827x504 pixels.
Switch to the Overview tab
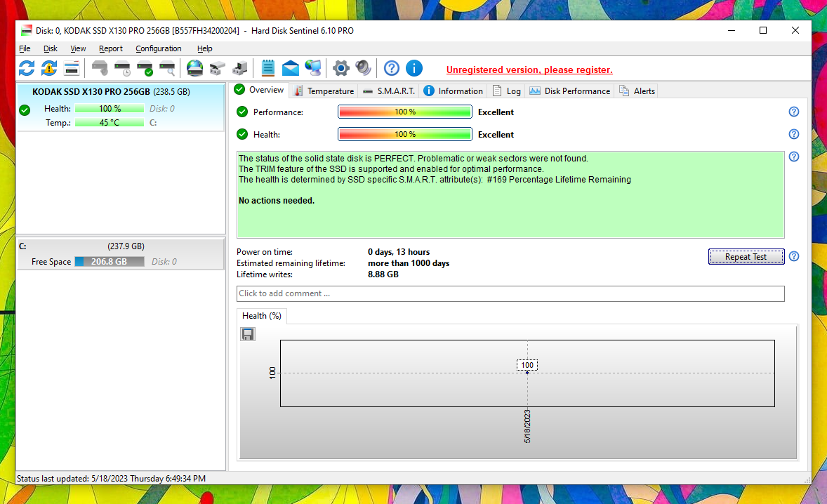[260, 90]
